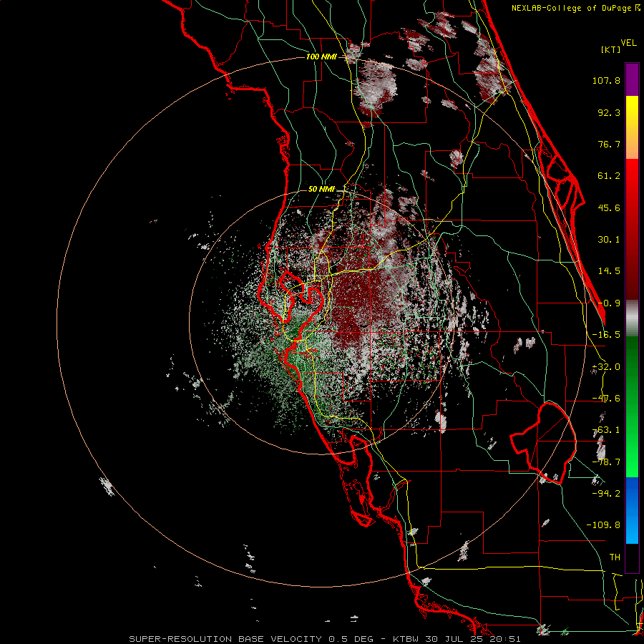Click the 100 NMI range ring label

pyautogui.click(x=321, y=57)
